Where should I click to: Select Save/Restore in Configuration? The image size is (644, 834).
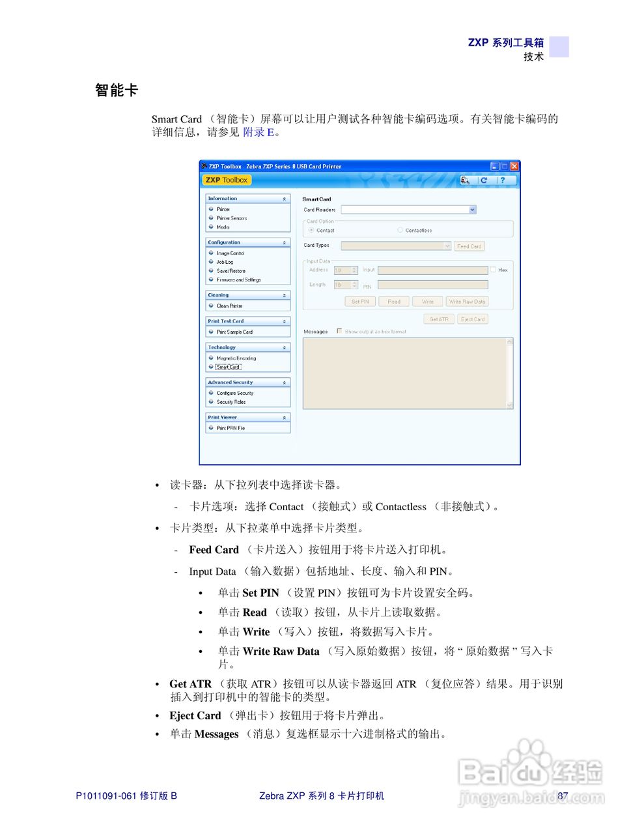(231, 271)
